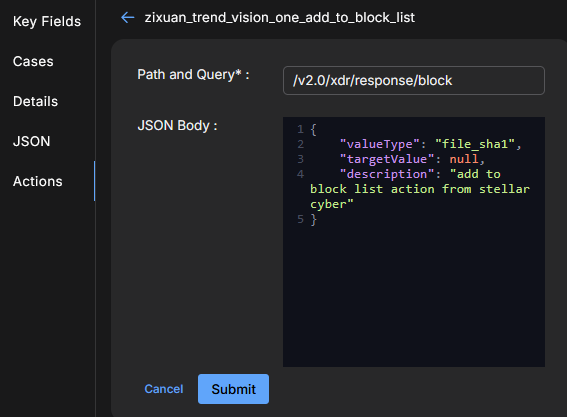Viewport: 567px width, 417px height.
Task: Click inside the JSON Body code editor
Action: [x=414, y=242]
